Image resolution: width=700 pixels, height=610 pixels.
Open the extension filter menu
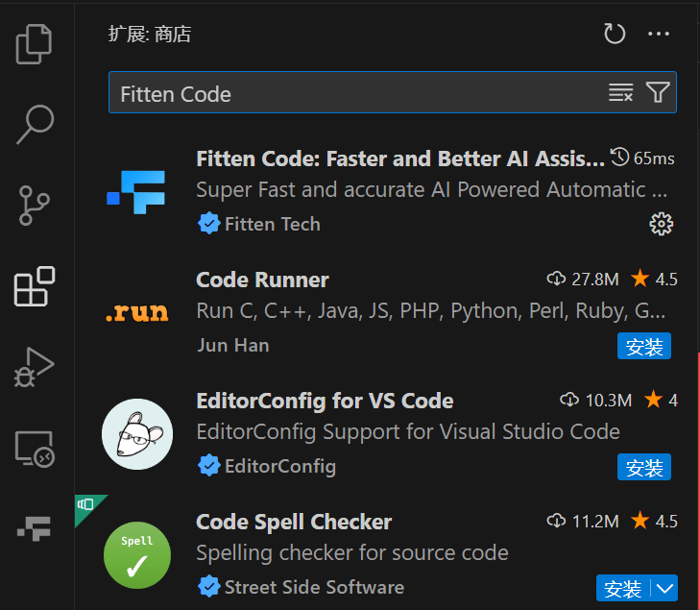(x=658, y=93)
